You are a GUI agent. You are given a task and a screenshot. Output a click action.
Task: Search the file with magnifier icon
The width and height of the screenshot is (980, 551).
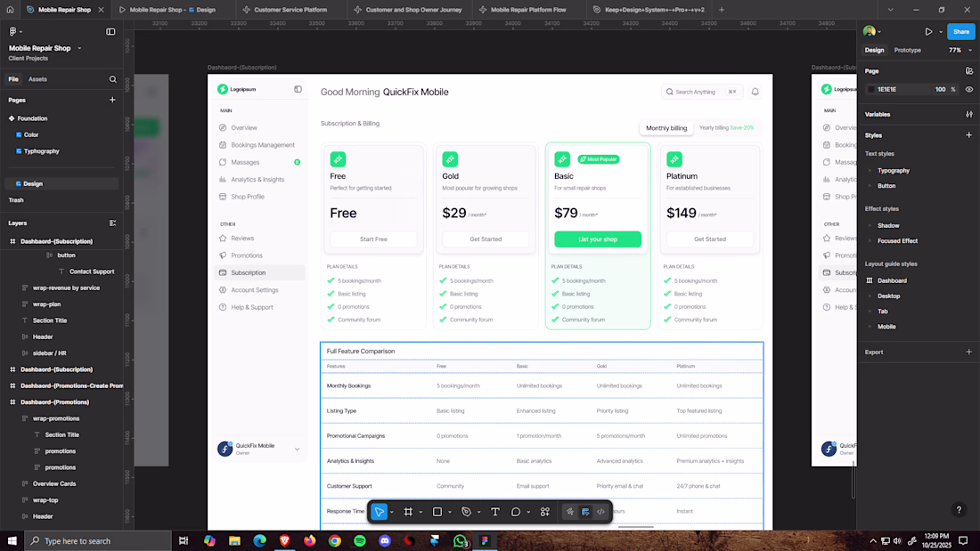113,79
